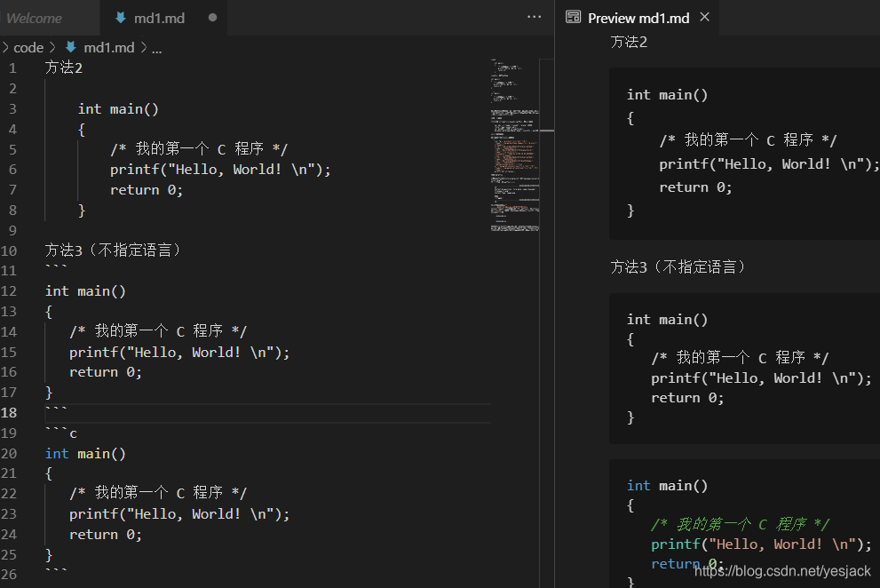Click 'return 0;' on editor line 16
Image resolution: width=880 pixels, height=588 pixels.
click(106, 372)
